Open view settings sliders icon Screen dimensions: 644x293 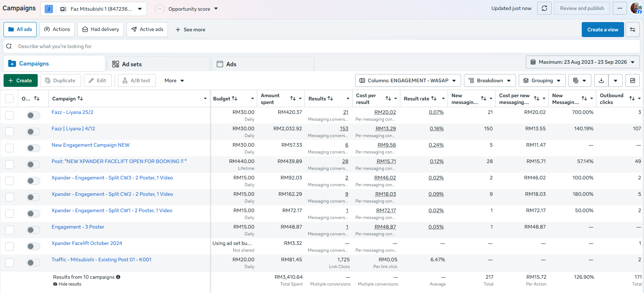[633, 30]
